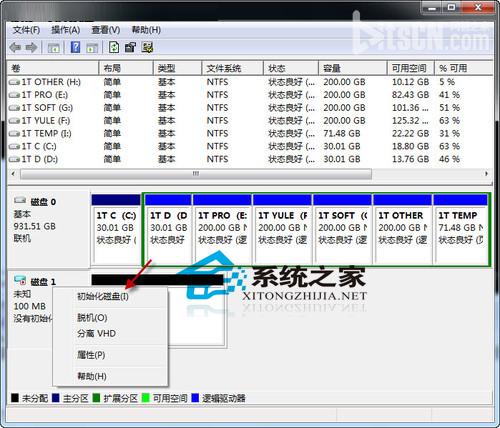Click the Back arrow toolbar icon
Image resolution: width=500 pixels, height=428 pixels.
tap(15, 48)
